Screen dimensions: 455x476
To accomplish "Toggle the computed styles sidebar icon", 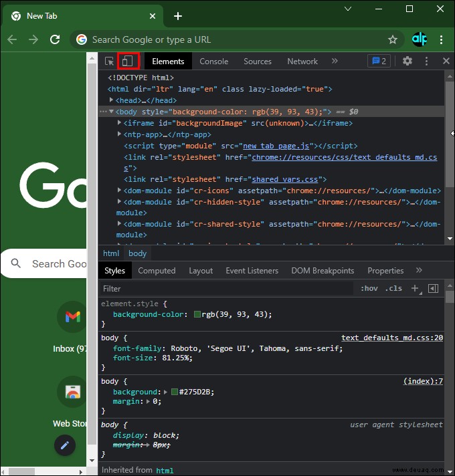I will coord(433,288).
